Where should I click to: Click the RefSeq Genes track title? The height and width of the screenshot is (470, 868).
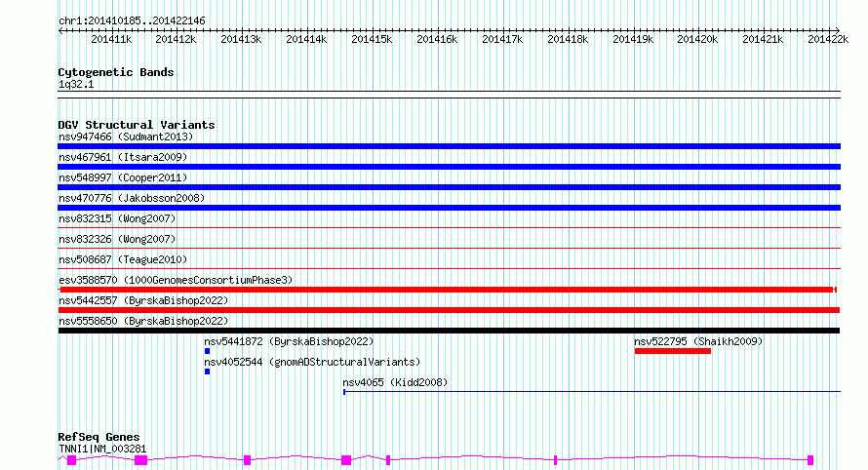coord(99,438)
